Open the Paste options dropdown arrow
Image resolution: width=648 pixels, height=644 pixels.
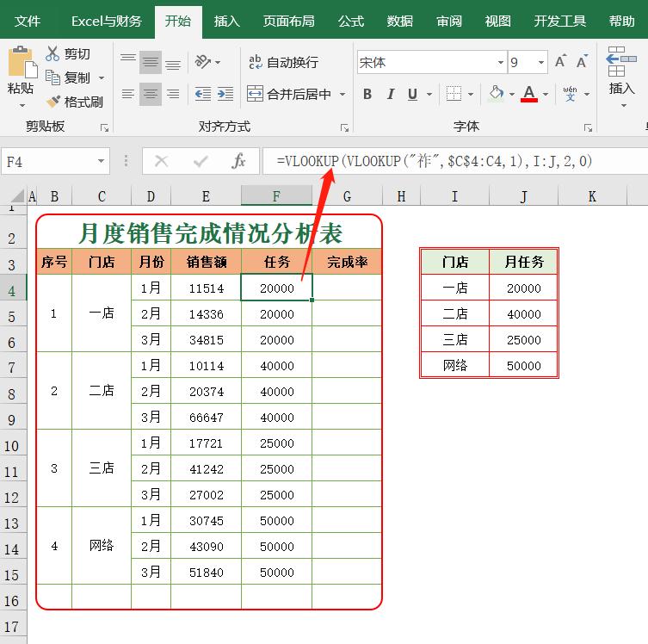coord(22,105)
